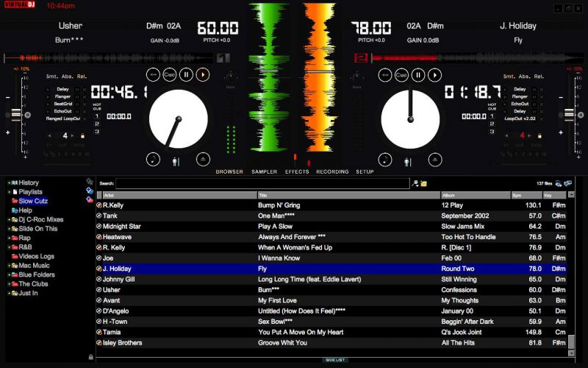Screen dimensions: 588x368
Task: Click the track list vertical scrollbar thumb
Action: tap(571, 342)
